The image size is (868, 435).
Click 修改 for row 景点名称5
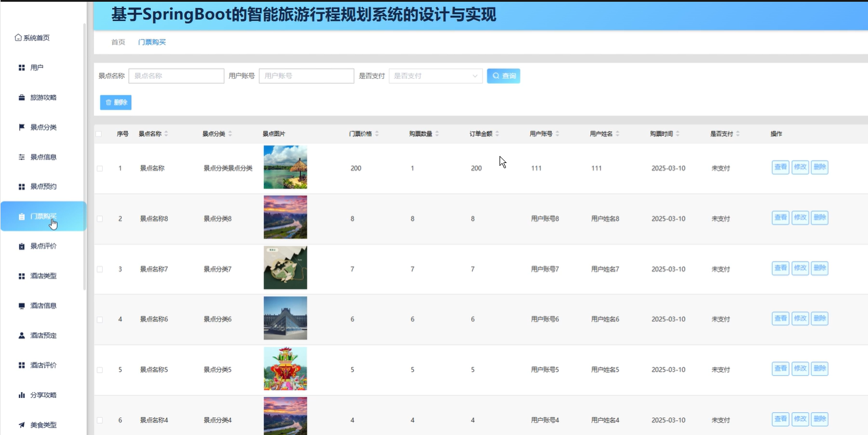[800, 369]
